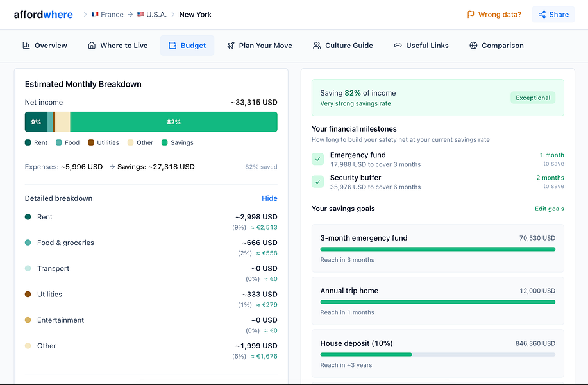The height and width of the screenshot is (385, 588).
Task: Click the Transport row color dot
Action: pos(28,268)
